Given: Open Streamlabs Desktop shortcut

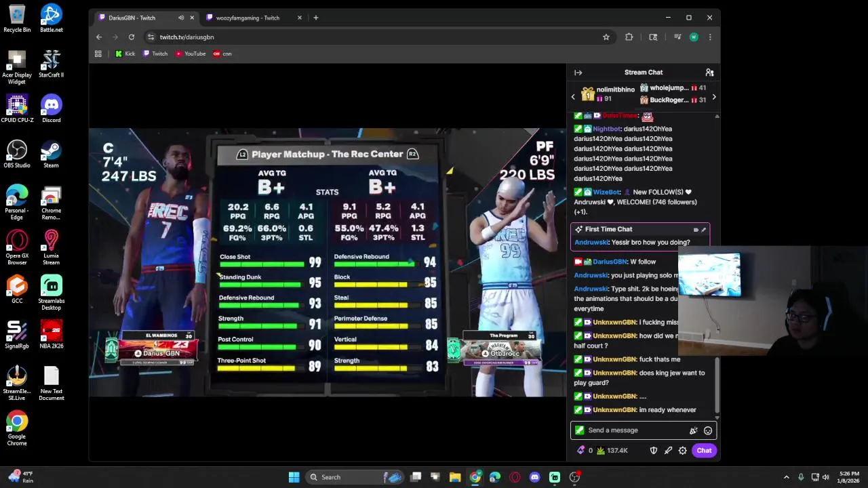Looking at the screenshot, I should click(52, 293).
